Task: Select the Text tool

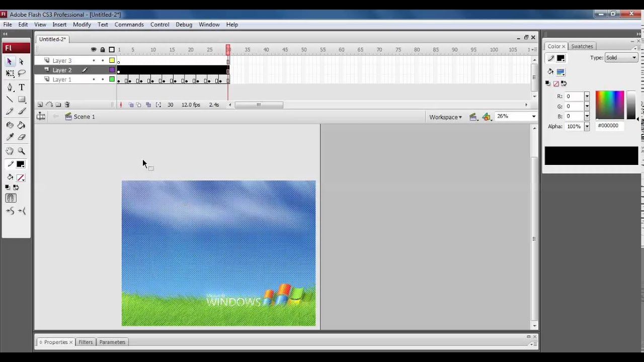Action: tap(22, 87)
